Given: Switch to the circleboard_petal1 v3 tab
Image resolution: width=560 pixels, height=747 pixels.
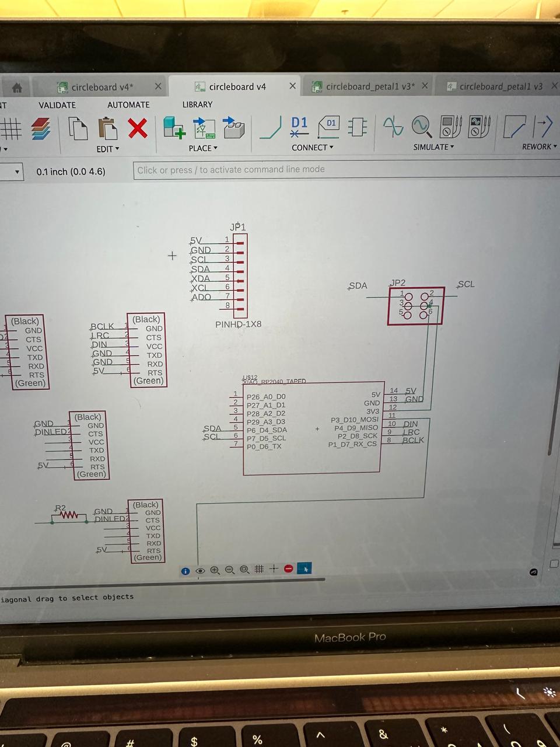Looking at the screenshot, I should tap(501, 86).
